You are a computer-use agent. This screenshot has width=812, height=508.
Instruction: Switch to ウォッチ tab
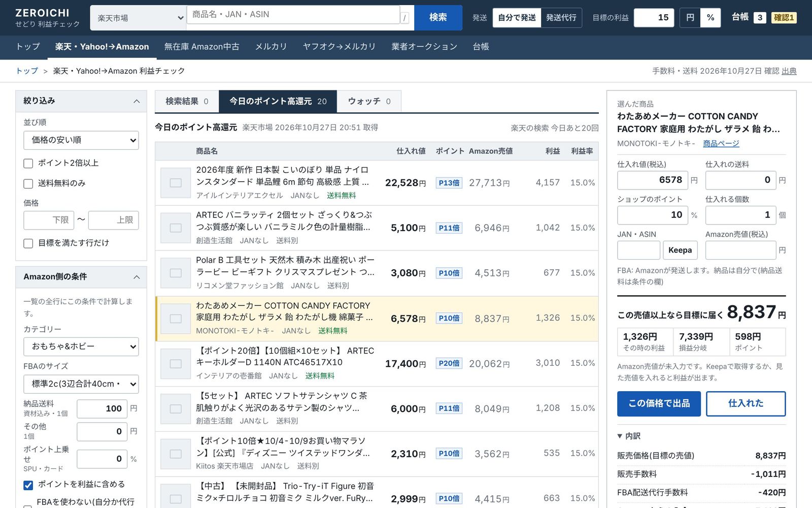click(x=369, y=102)
